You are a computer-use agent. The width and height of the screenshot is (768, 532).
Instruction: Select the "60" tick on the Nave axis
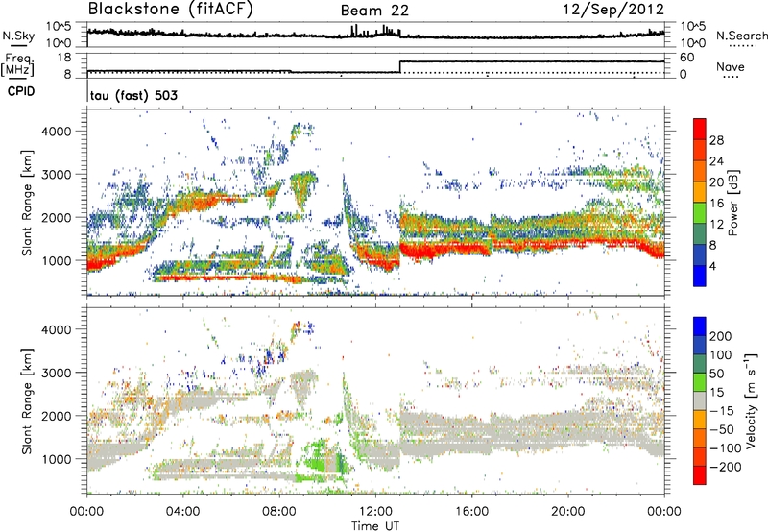coord(687,58)
